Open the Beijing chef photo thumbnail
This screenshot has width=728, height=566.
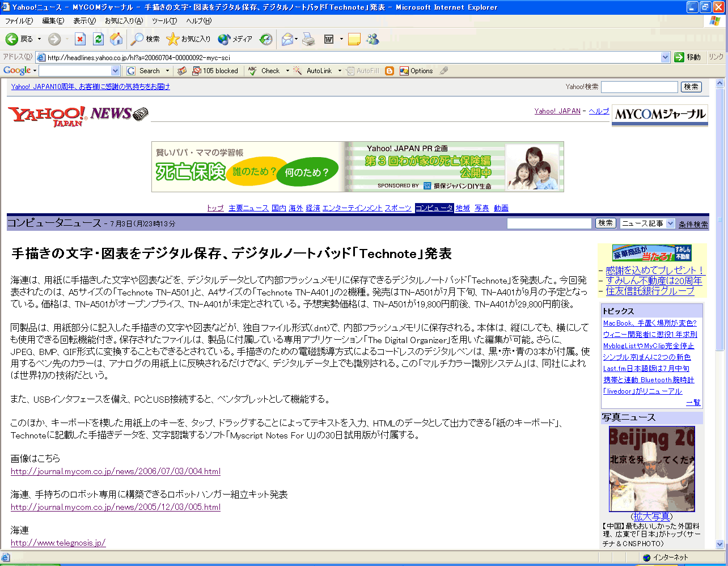tap(651, 469)
